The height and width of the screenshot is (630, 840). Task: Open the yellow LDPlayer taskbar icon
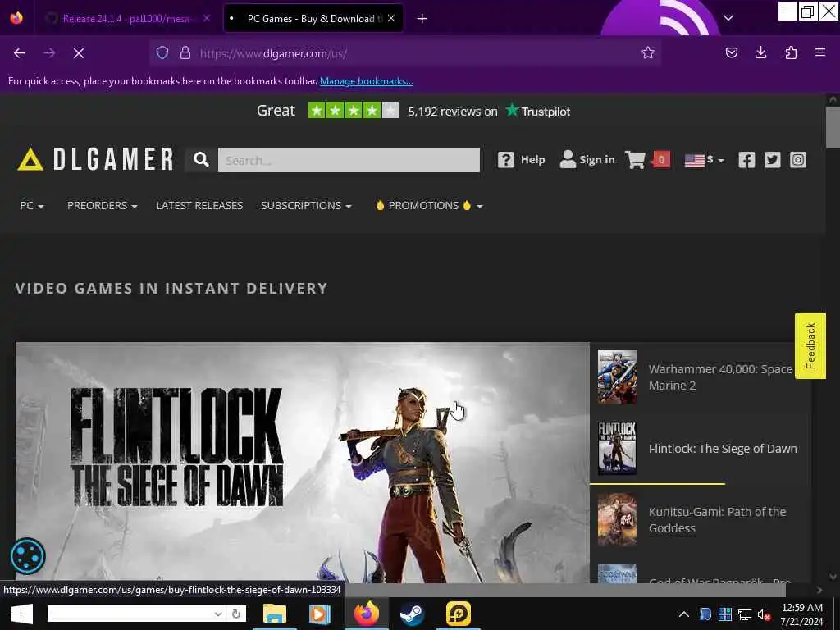[459, 614]
